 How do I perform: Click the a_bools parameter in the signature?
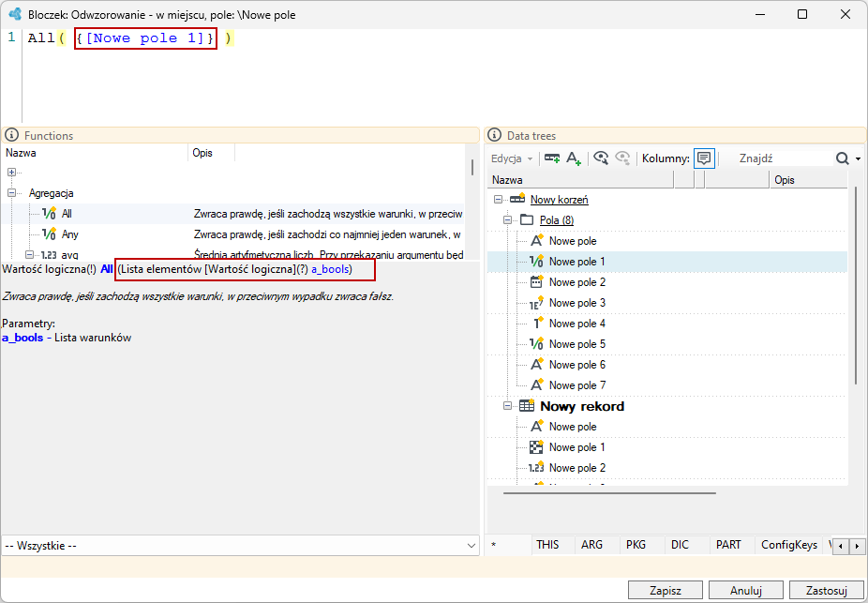330,270
